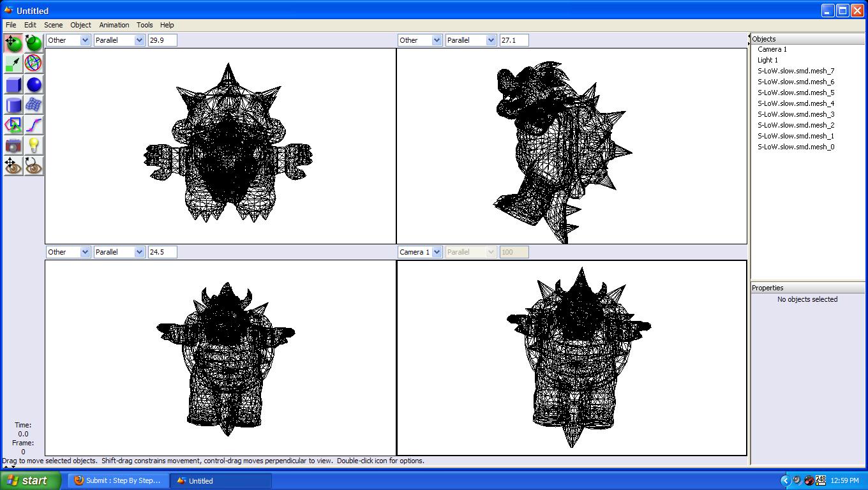The height and width of the screenshot is (490, 868).
Task: Open the Edit menu
Action: 30,25
